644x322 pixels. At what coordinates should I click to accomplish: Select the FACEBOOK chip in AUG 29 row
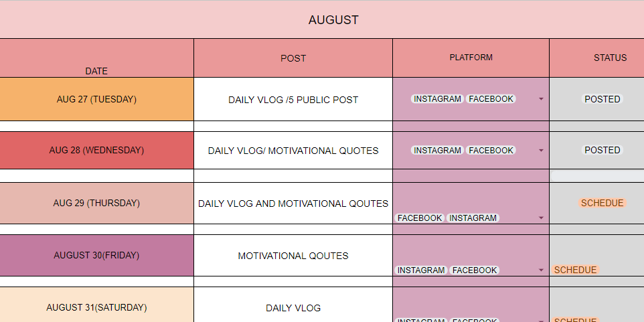click(x=420, y=218)
